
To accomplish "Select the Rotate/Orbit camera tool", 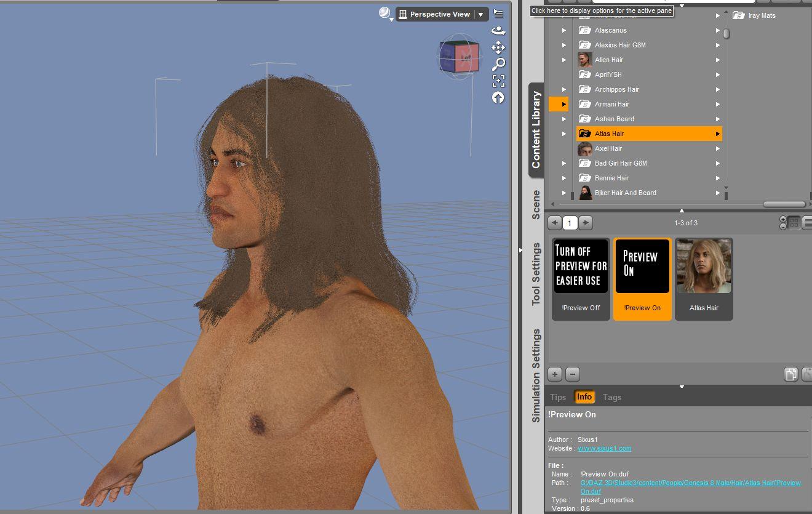I will click(x=498, y=30).
